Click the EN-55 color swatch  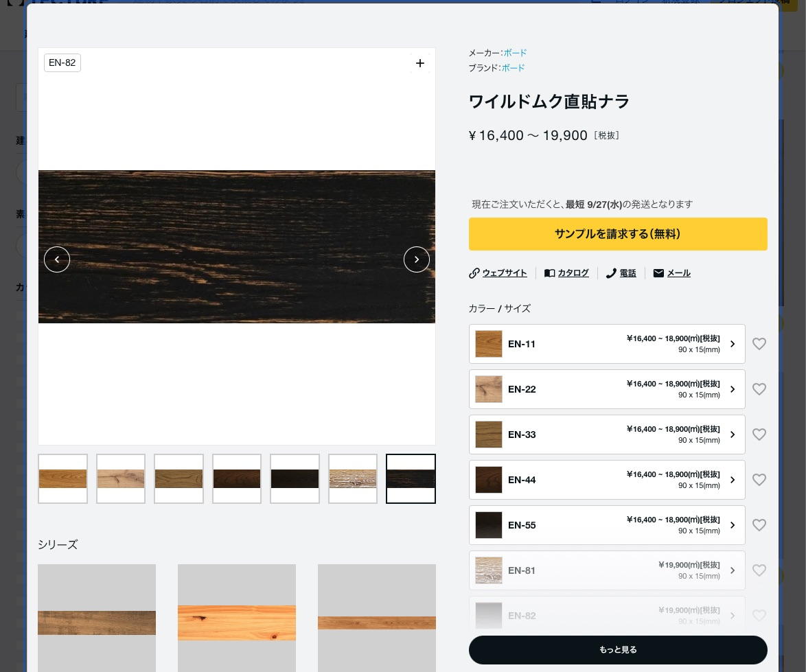[488, 524]
